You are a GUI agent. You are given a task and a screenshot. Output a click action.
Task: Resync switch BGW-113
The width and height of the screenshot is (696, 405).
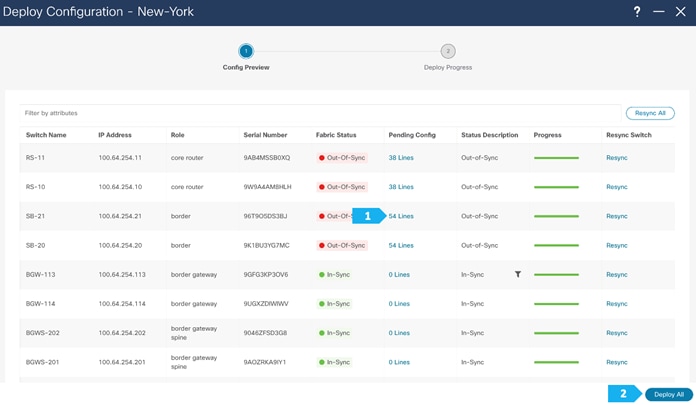[x=617, y=274]
